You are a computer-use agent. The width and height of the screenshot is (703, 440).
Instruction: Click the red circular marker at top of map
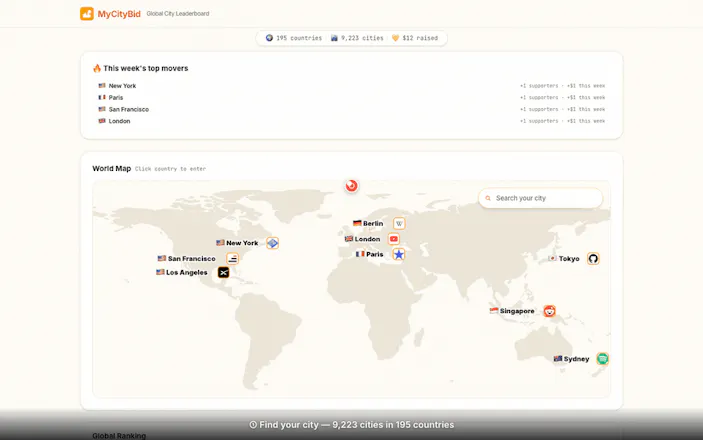coord(352,185)
